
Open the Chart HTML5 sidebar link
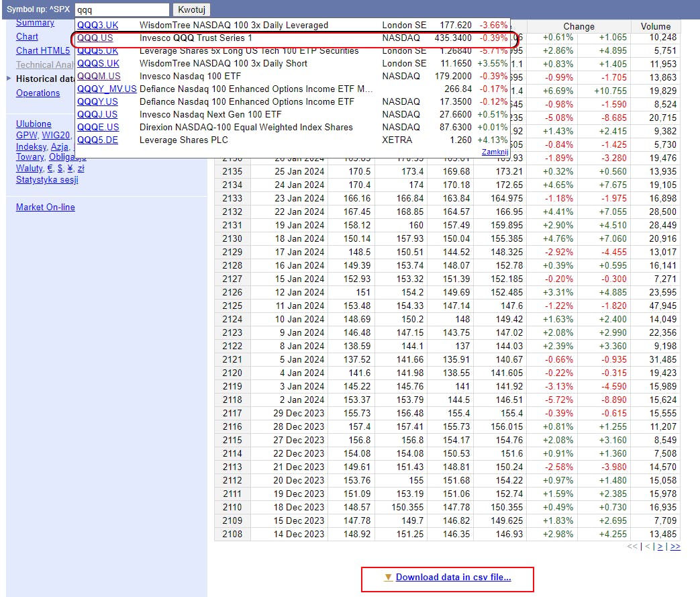[x=43, y=51]
